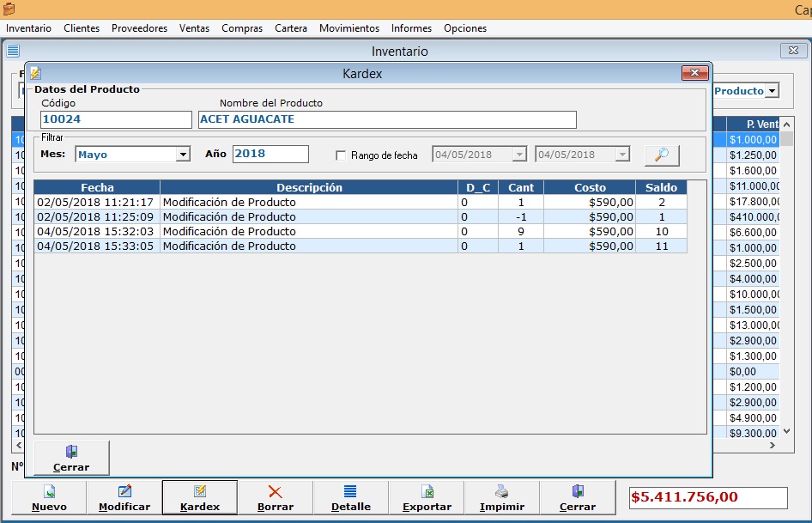The height and width of the screenshot is (523, 812).
Task: Click the inventory list vertical scrollbar
Action: (786, 283)
